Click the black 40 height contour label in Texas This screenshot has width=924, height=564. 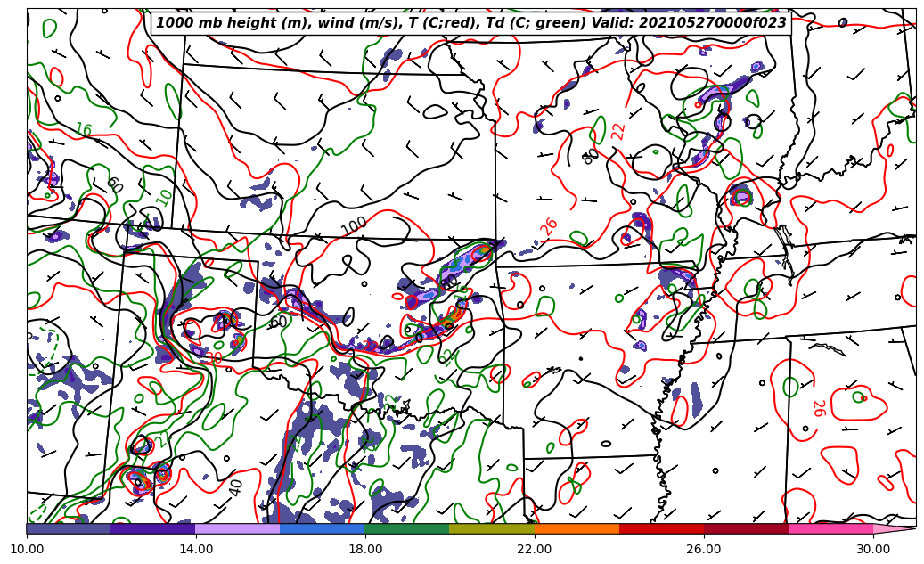[x=235, y=487]
